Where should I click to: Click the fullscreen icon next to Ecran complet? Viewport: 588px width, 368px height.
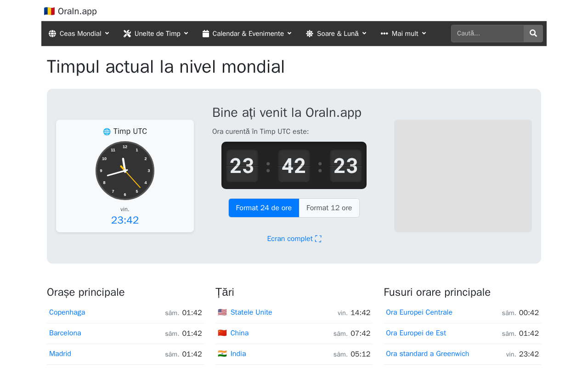pos(318,239)
